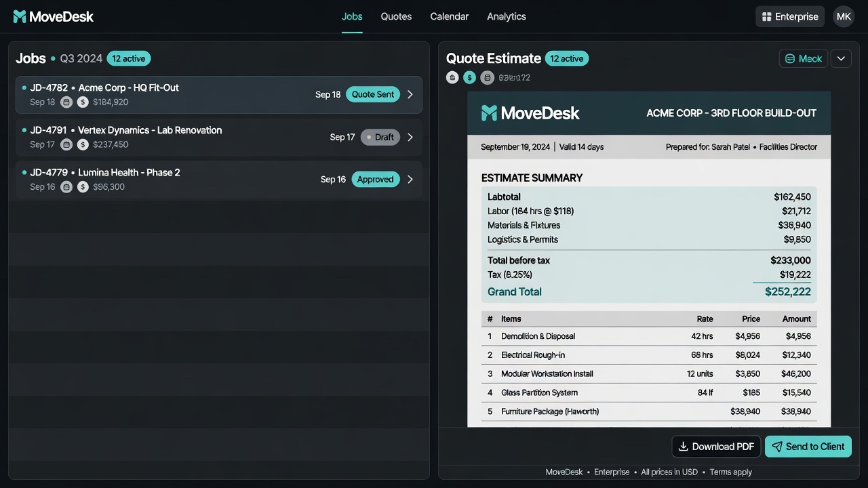Image resolution: width=868 pixels, height=488 pixels.
Task: Click the Tax (8.25%) line label
Action: tap(510, 274)
